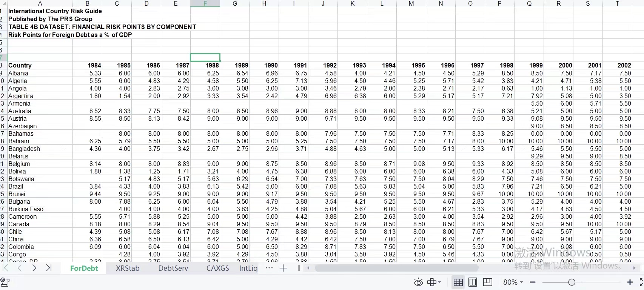Switch to Page Break Preview icon
Viewport: 644px width, 290px height.
[x=488, y=282]
